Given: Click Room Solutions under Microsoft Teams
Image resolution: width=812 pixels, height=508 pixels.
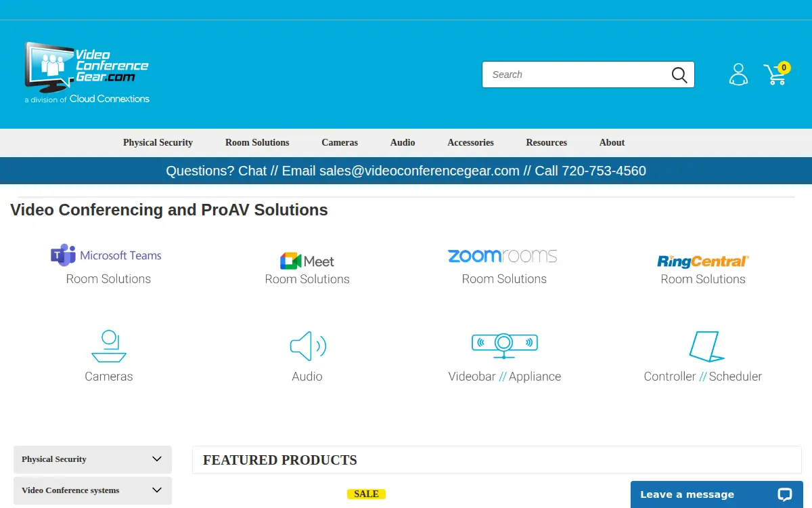Looking at the screenshot, I should click(x=108, y=279).
